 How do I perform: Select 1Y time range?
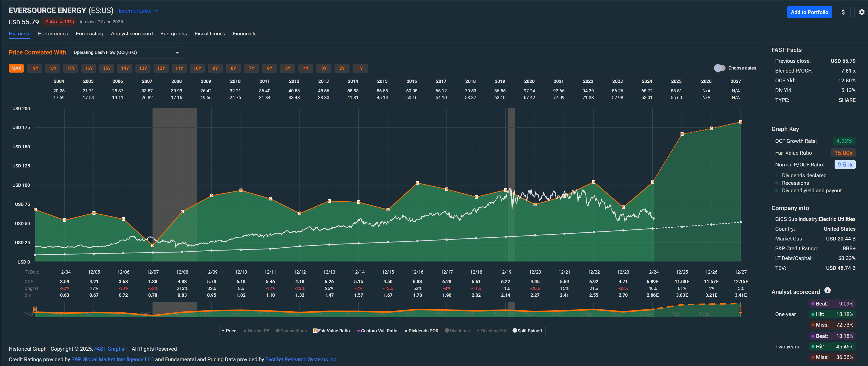coord(360,68)
